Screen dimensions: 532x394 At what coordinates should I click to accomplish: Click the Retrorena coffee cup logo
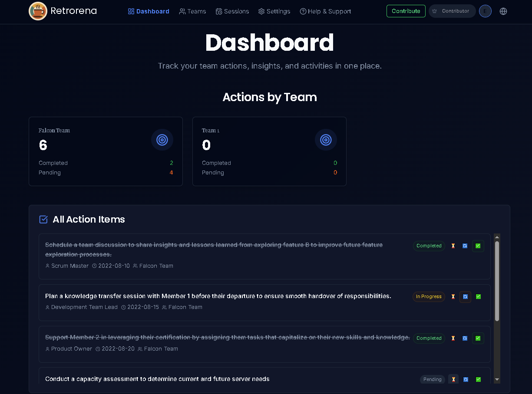[38, 11]
